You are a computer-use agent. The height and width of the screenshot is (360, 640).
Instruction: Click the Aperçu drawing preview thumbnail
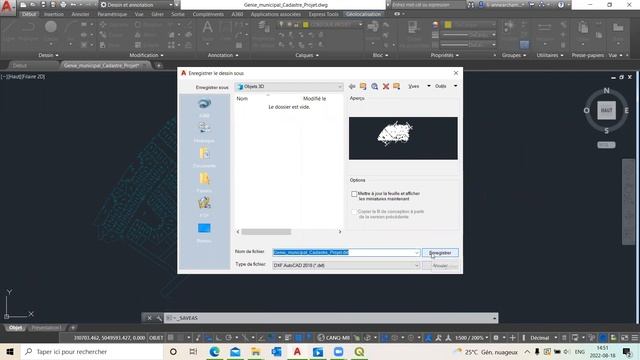(403, 138)
